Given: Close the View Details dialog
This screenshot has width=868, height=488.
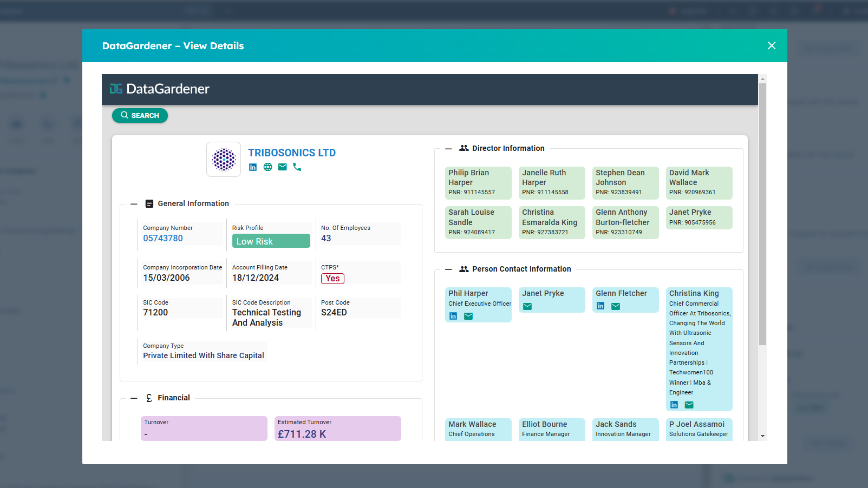Looking at the screenshot, I should click(772, 46).
